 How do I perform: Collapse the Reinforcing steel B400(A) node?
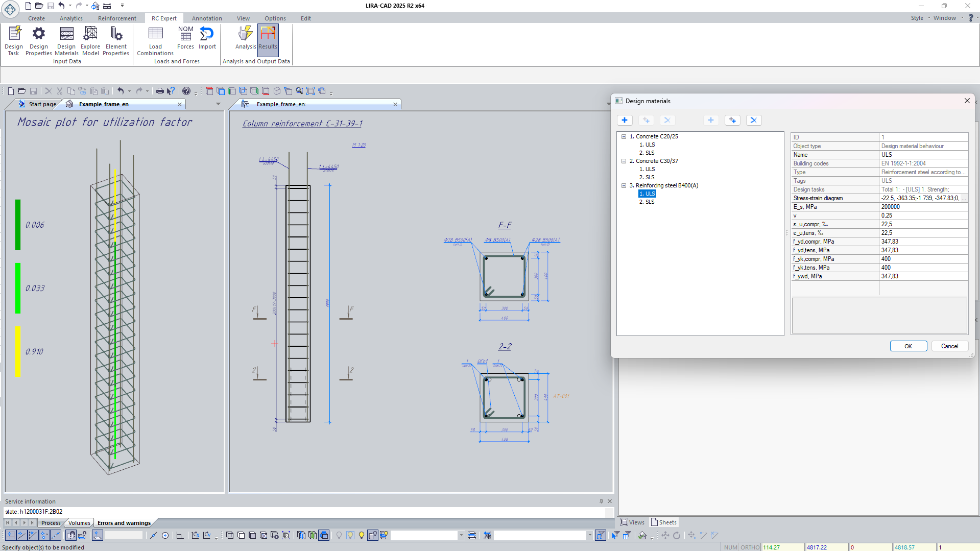point(624,185)
